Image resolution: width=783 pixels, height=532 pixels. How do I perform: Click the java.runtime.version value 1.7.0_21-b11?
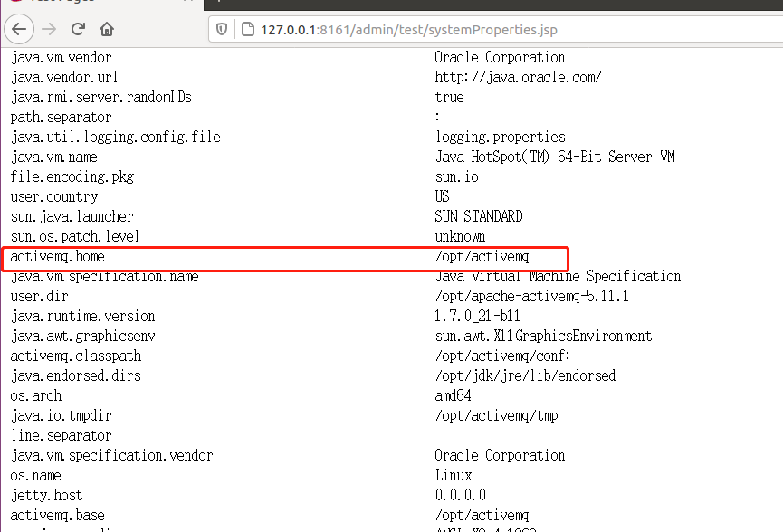point(477,317)
